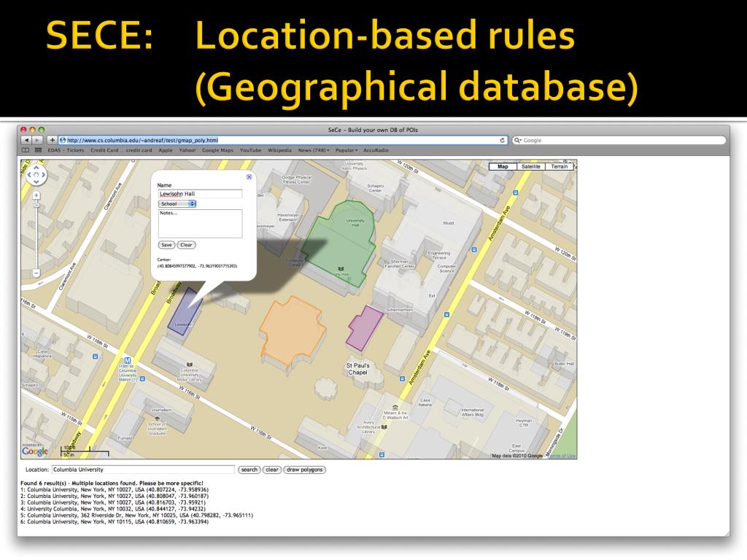Open the EDAS - Tickets bookmark
Screen dimensions: 747x560
(66, 150)
